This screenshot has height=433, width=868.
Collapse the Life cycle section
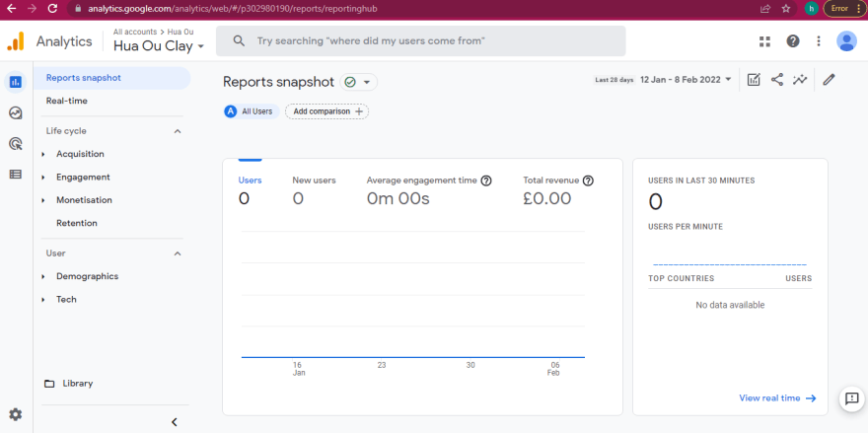pos(178,131)
